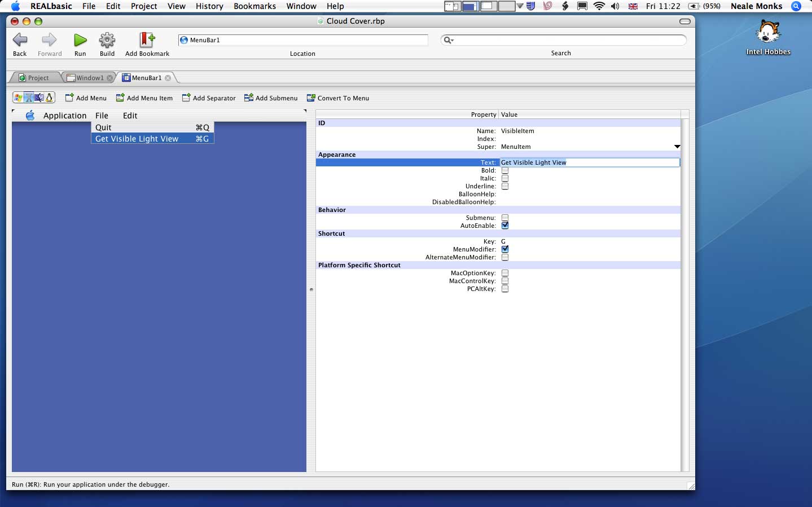The height and width of the screenshot is (507, 812).
Task: Click the Back arrow icon
Action: tap(20, 40)
